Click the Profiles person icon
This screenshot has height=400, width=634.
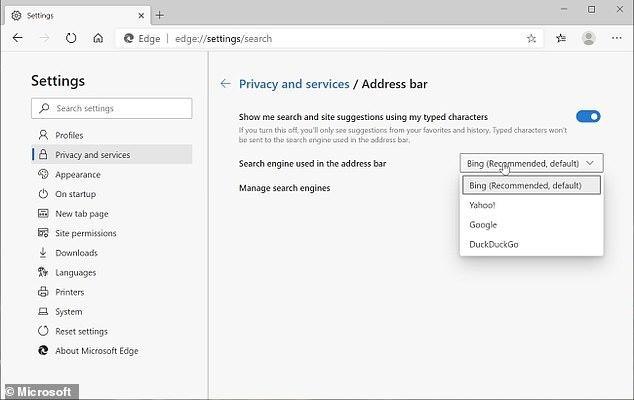click(x=43, y=135)
